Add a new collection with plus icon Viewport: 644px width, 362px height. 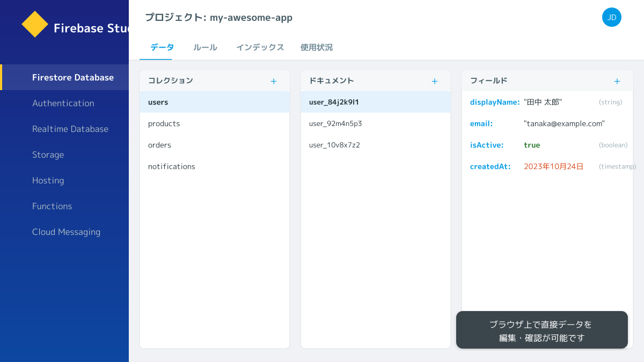tap(274, 81)
